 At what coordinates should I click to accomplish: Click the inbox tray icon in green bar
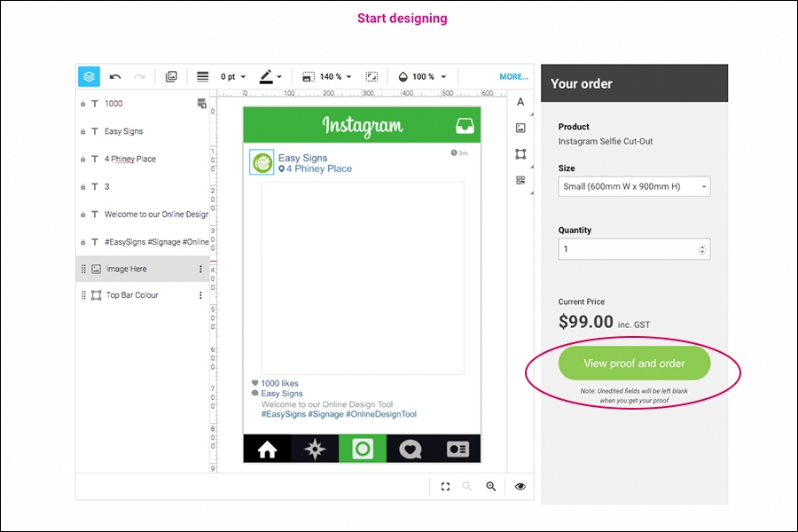tap(465, 125)
